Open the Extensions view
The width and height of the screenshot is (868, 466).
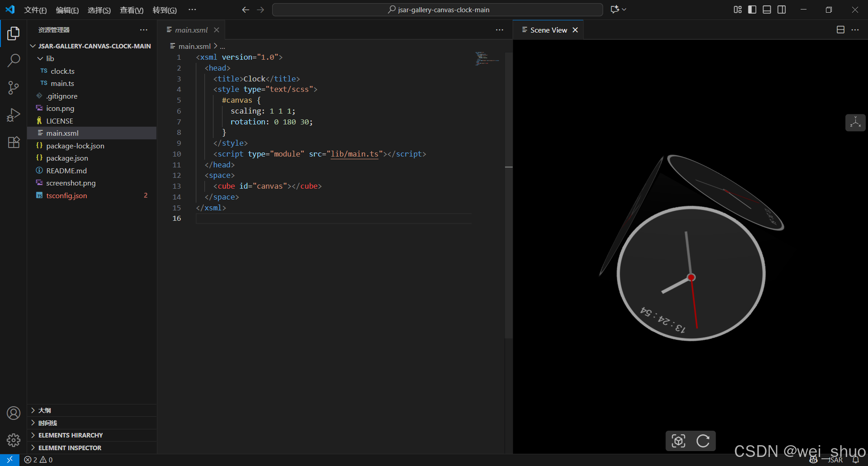coord(14,142)
